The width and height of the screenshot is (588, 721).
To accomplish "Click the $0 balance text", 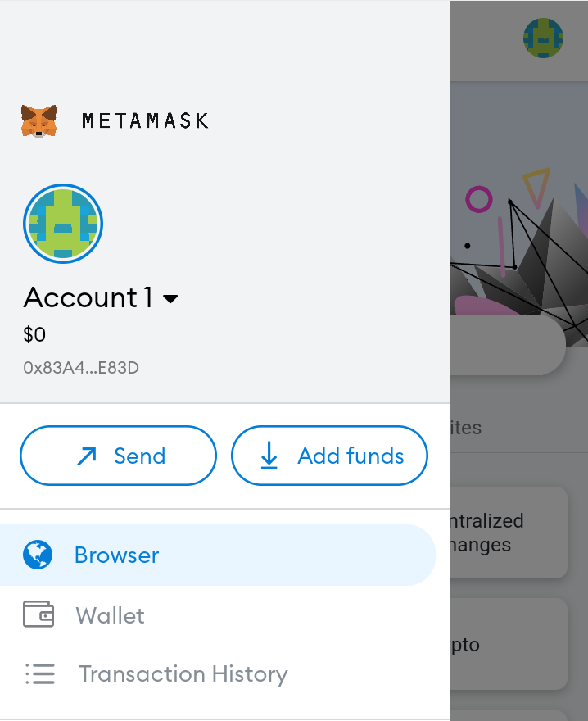I will tap(34, 334).
